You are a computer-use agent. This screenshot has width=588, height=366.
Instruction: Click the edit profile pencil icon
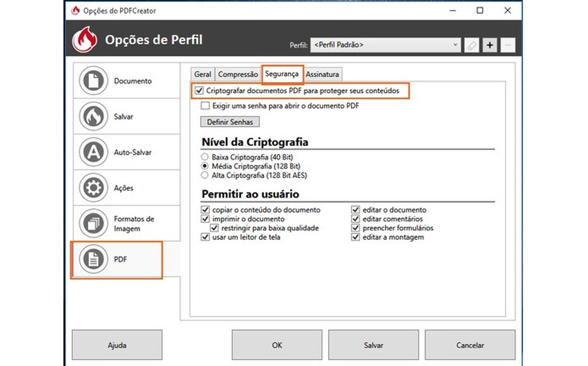pyautogui.click(x=471, y=44)
